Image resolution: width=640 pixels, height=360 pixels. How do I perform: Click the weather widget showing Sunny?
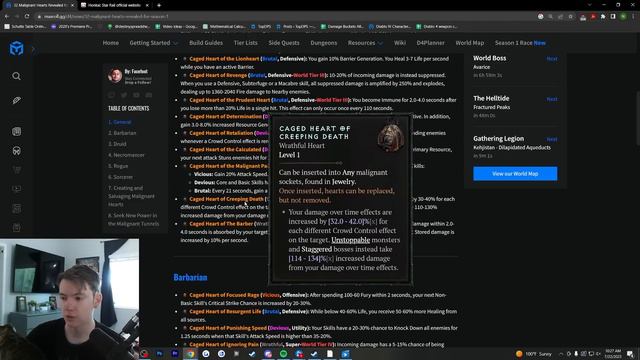pyautogui.click(x=534, y=353)
